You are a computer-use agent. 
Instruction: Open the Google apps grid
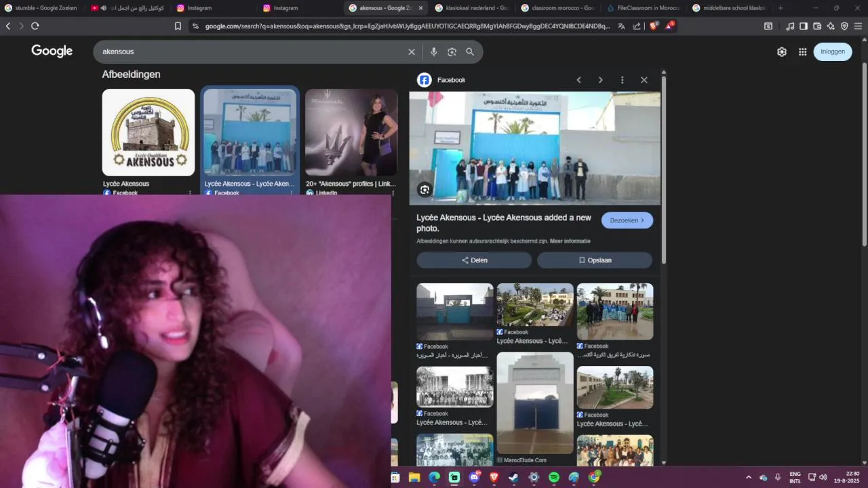coord(802,52)
